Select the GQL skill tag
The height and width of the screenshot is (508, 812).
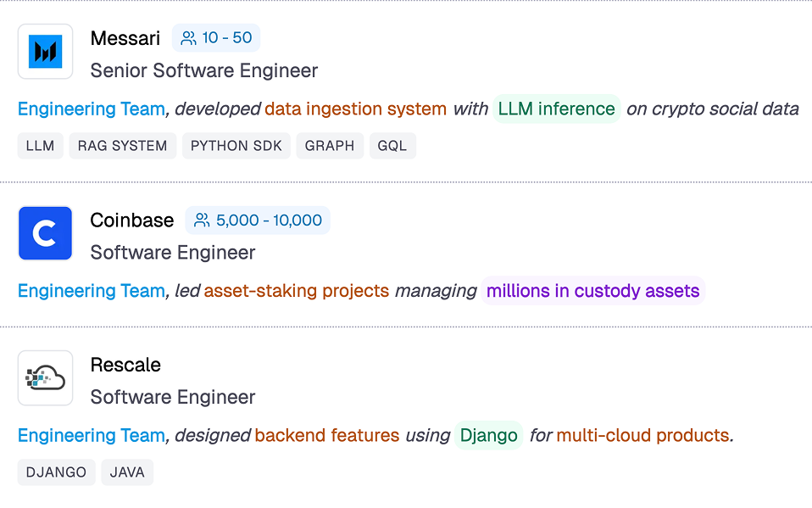click(392, 146)
